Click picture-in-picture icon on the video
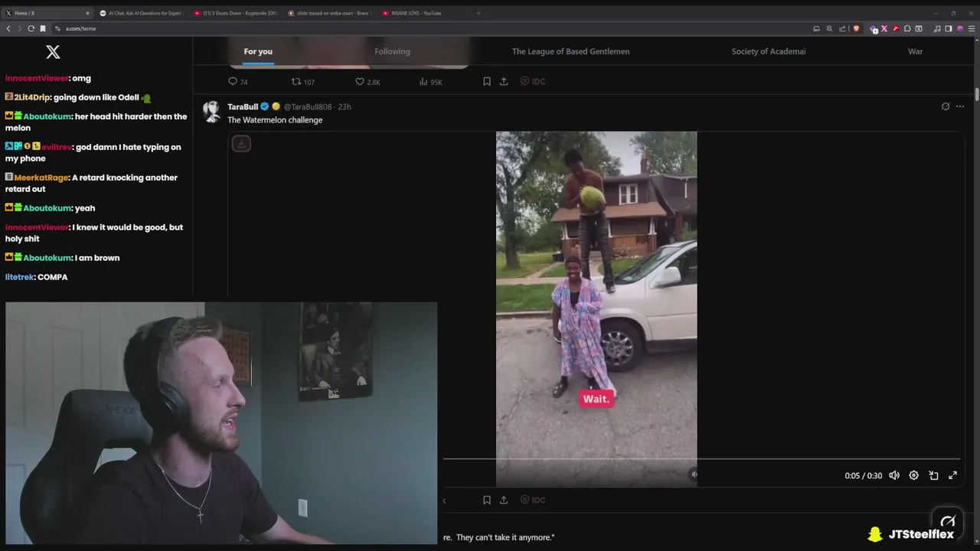Screen dimensions: 980x551 933,475
